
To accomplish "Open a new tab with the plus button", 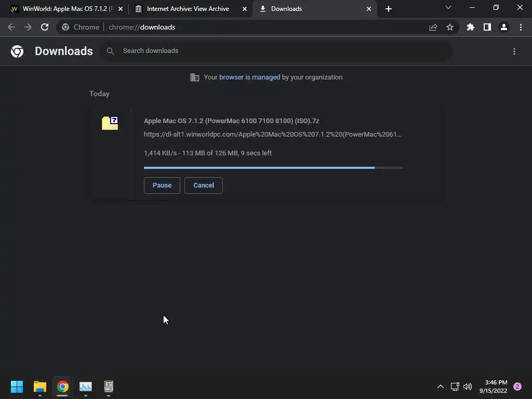I will click(389, 9).
